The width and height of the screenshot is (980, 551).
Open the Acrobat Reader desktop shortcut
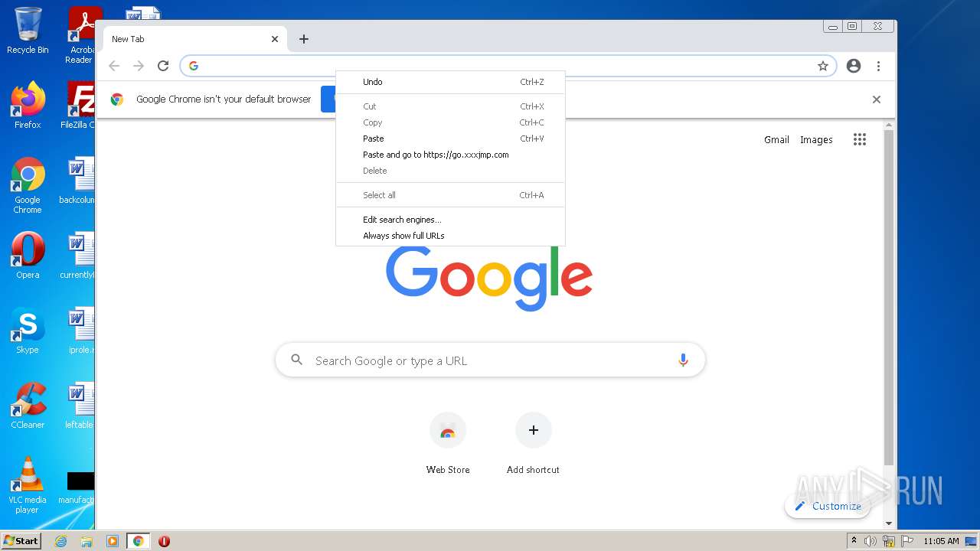[x=81, y=35]
